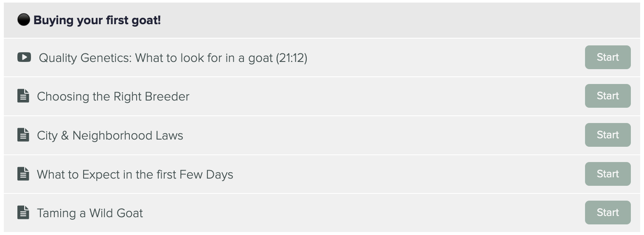Start the What to Expect in first Few Days lesson
Image resolution: width=644 pixels, height=235 pixels.
tap(608, 174)
